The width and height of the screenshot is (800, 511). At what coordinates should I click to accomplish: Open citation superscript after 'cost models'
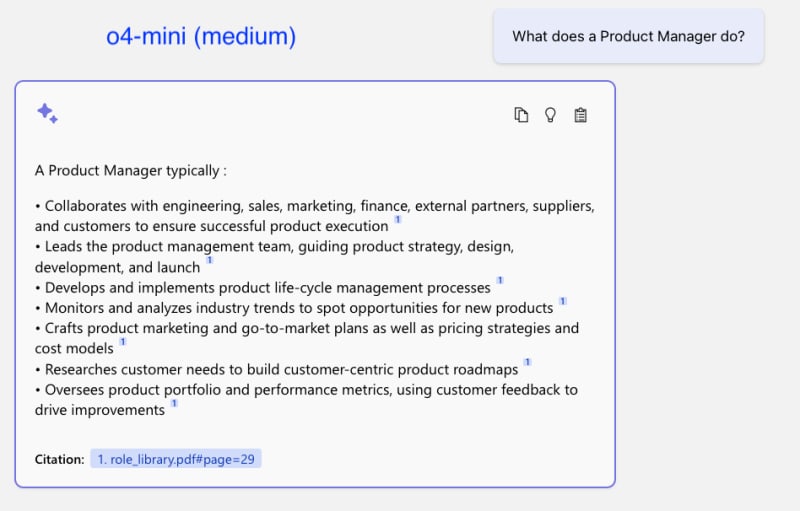point(123,342)
